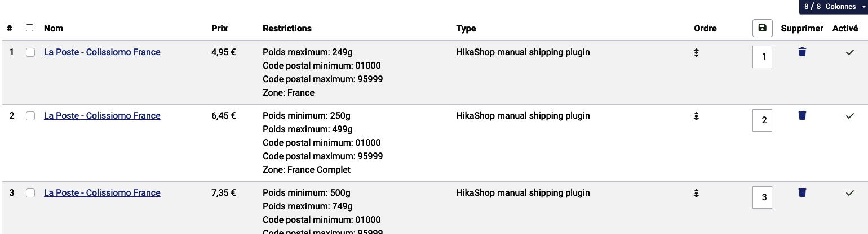Delete the 7,35 € shipping method
Image resolution: width=868 pixels, height=234 pixels.
802,192
